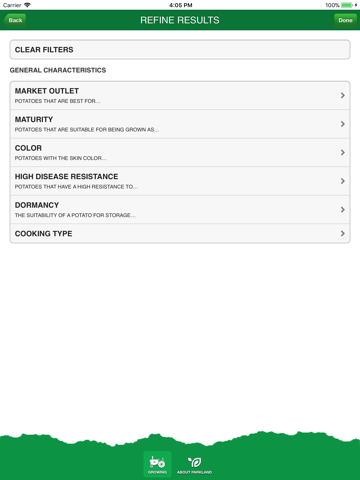
Task: Go Back to previous screen
Action: tap(15, 20)
